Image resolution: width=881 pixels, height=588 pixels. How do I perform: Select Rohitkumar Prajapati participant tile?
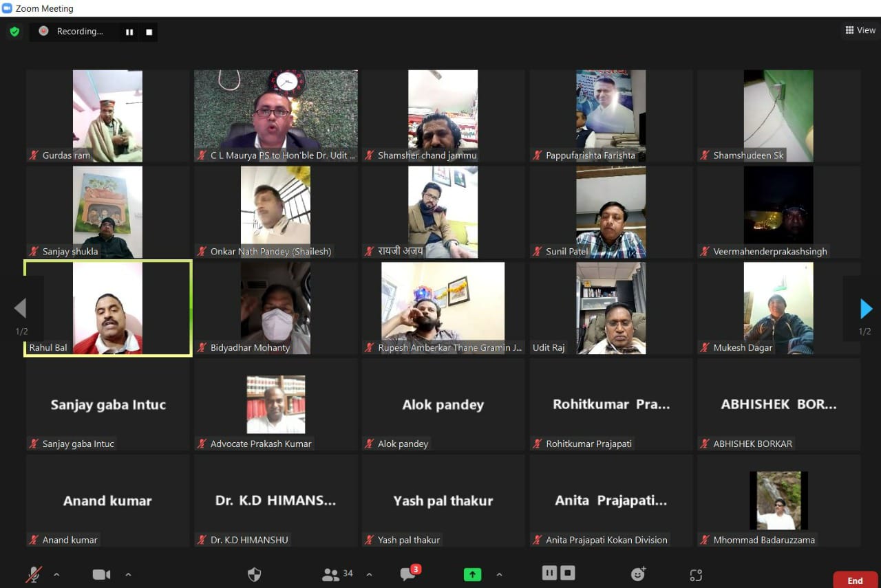click(x=611, y=404)
